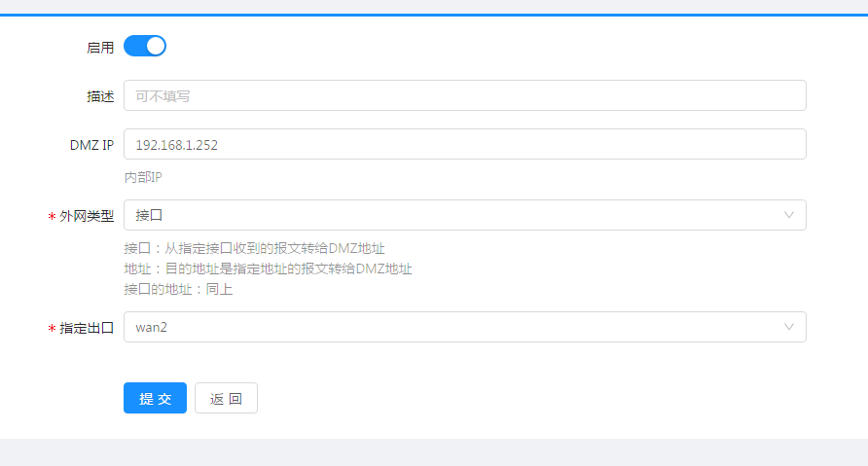Click the hint line 接口的地址：同上
The height and width of the screenshot is (466, 868).
178,290
